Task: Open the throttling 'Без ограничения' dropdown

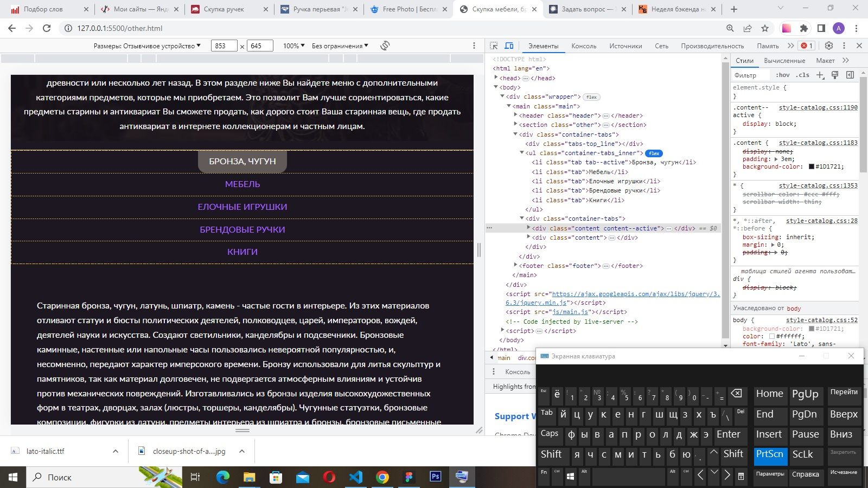Action: [340, 46]
